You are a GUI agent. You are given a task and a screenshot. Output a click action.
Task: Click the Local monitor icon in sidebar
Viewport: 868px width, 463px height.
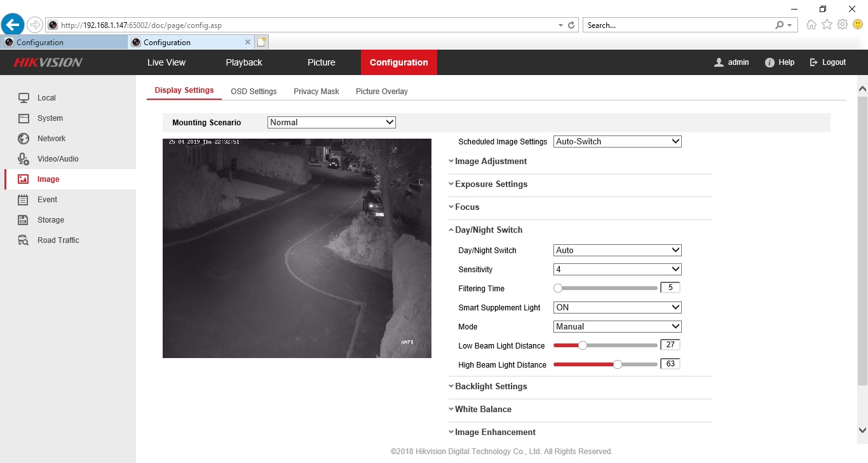(x=24, y=98)
